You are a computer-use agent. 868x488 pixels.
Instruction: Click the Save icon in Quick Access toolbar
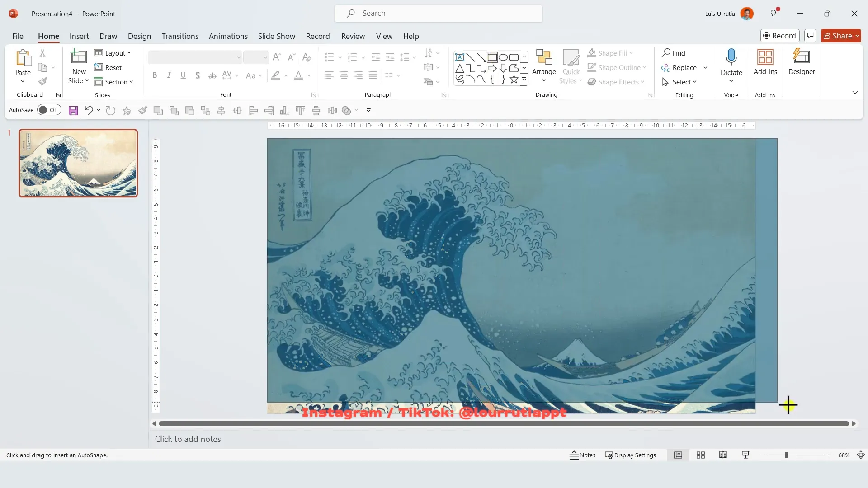pos(73,110)
